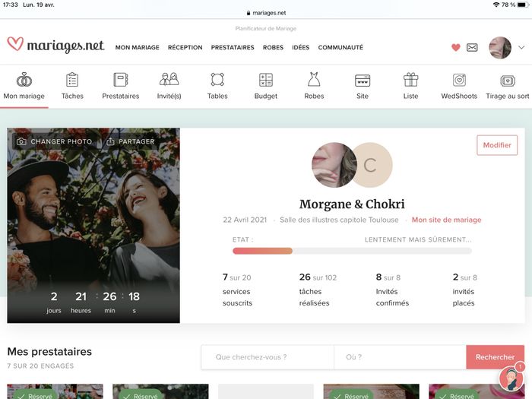Click the wedding progress bar
The height and width of the screenshot is (399, 532).
pyautogui.click(x=352, y=250)
